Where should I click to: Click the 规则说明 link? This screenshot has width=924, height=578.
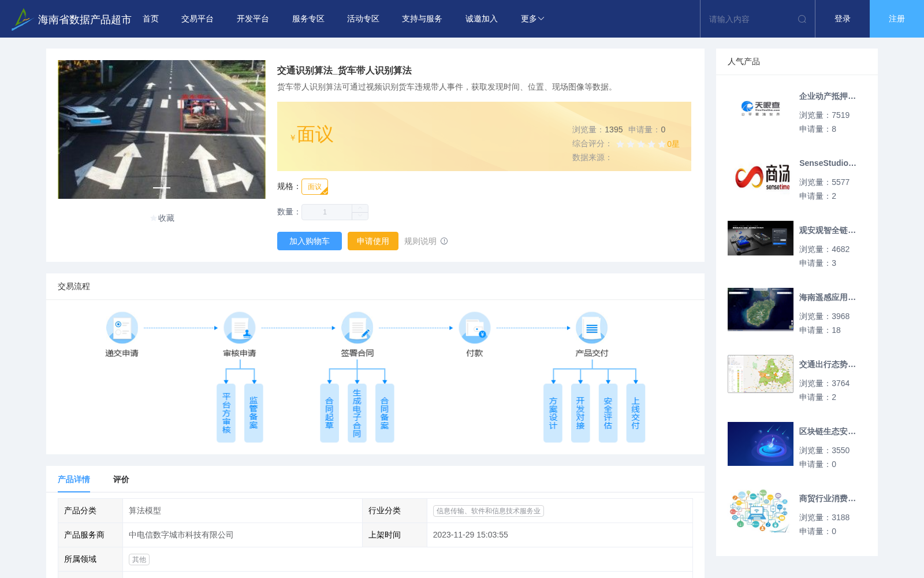point(420,241)
